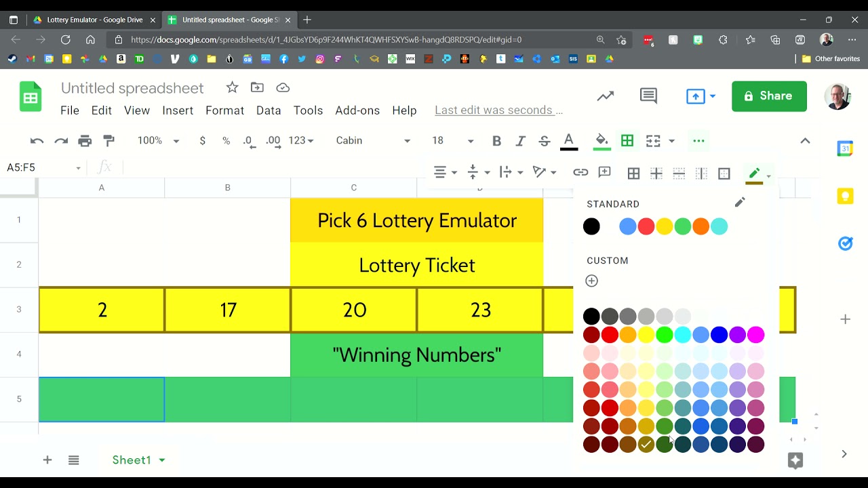Open the text color picker
Viewport: 868px width, 488px height.
[x=569, y=141]
